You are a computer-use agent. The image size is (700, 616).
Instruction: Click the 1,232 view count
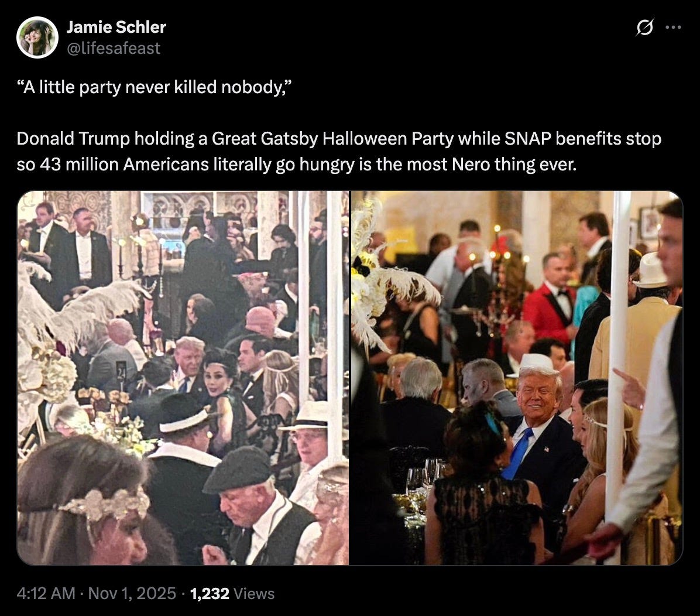click(210, 593)
